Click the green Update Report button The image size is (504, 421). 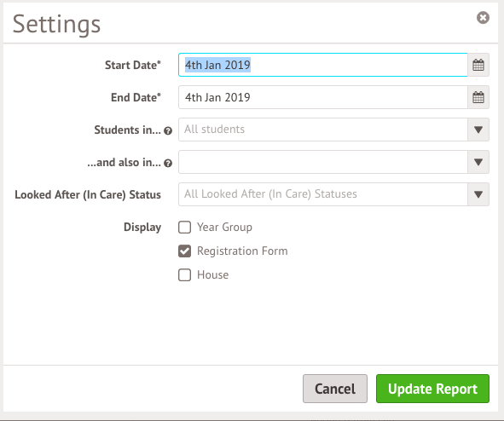click(x=432, y=389)
